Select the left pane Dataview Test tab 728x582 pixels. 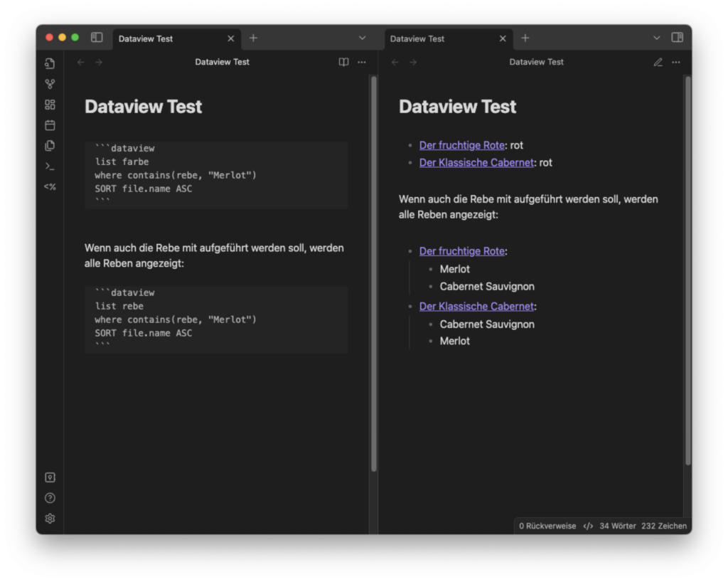(x=177, y=38)
